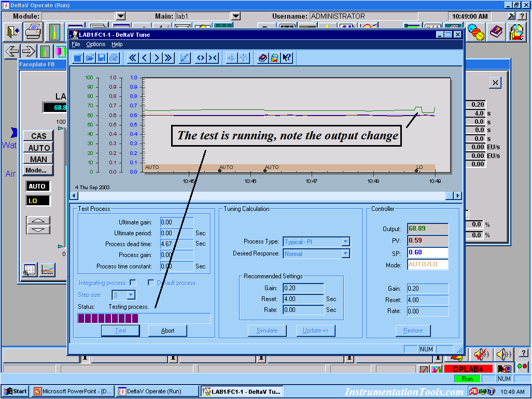
Task: Click the vertical compress trend icon
Action: click(232, 58)
